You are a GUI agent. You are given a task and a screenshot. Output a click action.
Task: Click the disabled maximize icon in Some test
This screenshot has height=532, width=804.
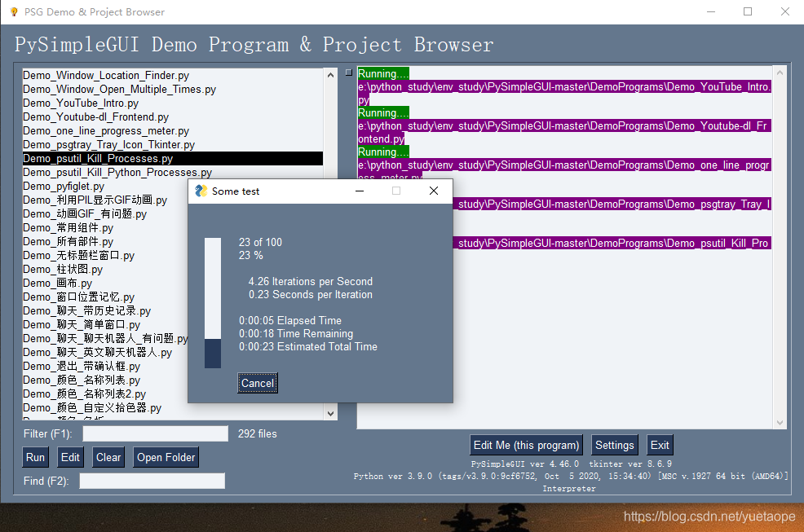[396, 191]
